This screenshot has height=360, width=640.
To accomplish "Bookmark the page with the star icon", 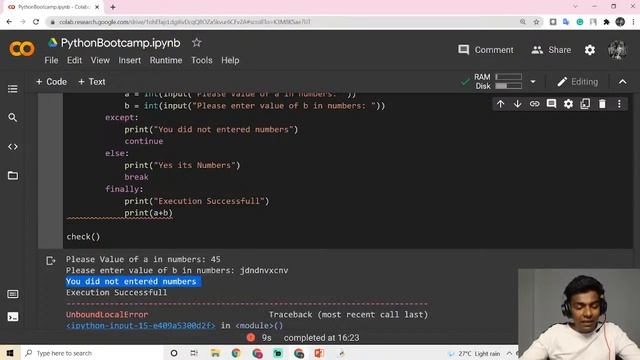I will coord(536,22).
